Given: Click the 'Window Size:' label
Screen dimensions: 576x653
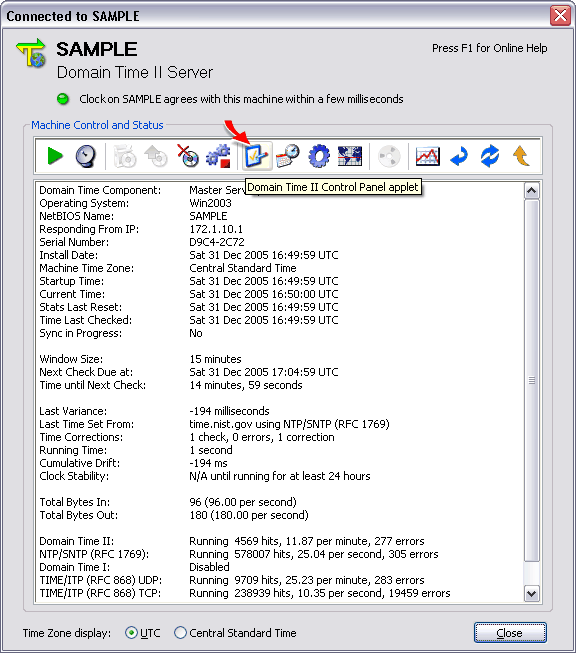Looking at the screenshot, I should (x=71, y=359).
